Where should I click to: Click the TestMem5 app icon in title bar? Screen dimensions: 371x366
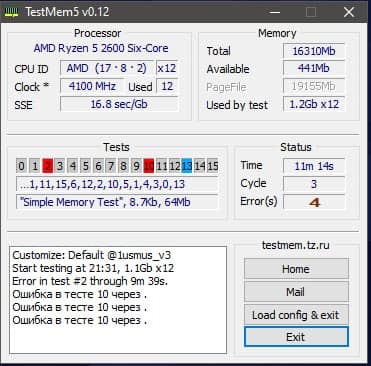point(11,12)
